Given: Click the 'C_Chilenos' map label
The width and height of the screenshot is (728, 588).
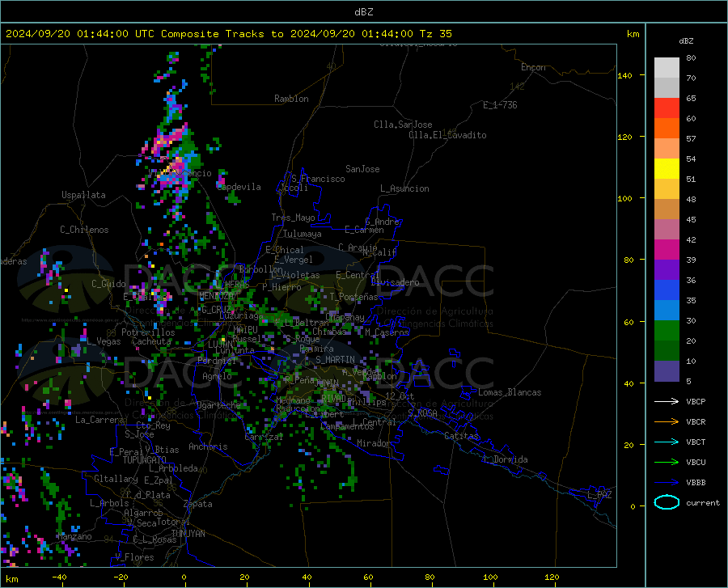Looking at the screenshot, I should pyautogui.click(x=84, y=230).
